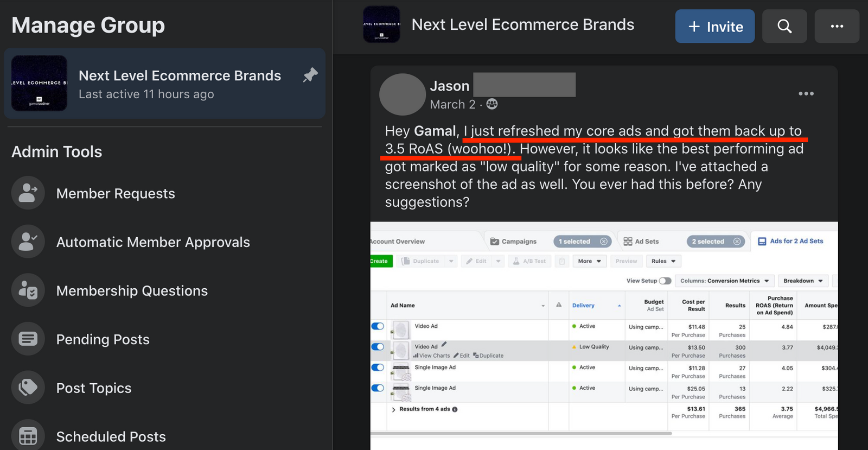Open Automatic Member Approvals icon
Image resolution: width=868 pixels, height=450 pixels.
pyautogui.click(x=28, y=242)
